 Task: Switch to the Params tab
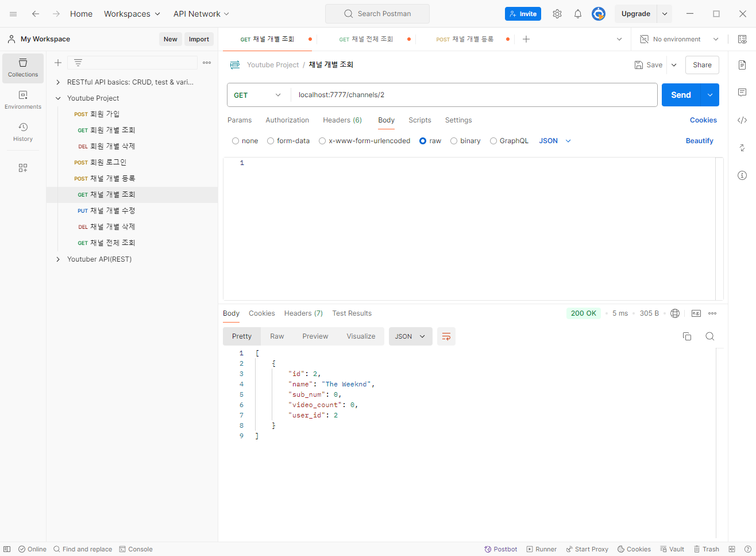coord(240,120)
